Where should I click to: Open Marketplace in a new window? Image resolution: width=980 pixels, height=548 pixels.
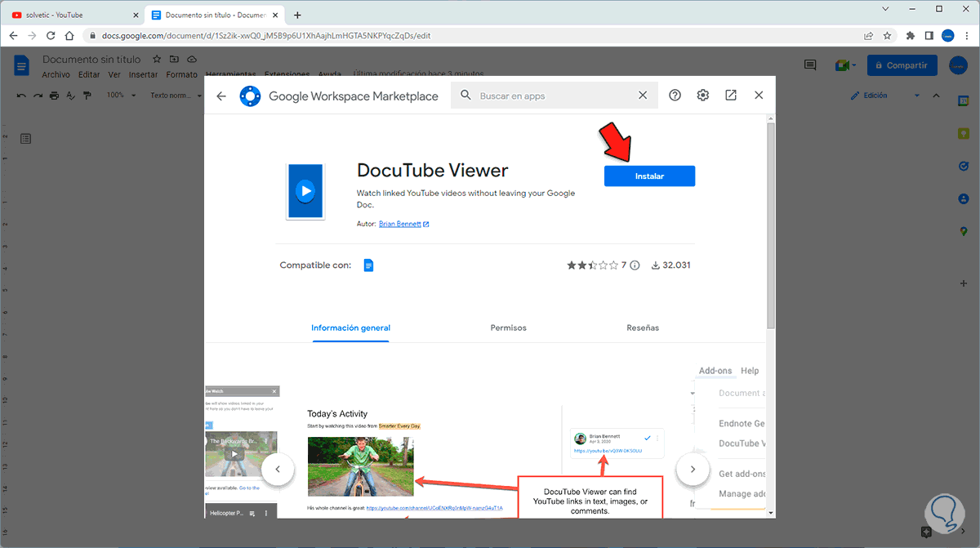point(731,96)
